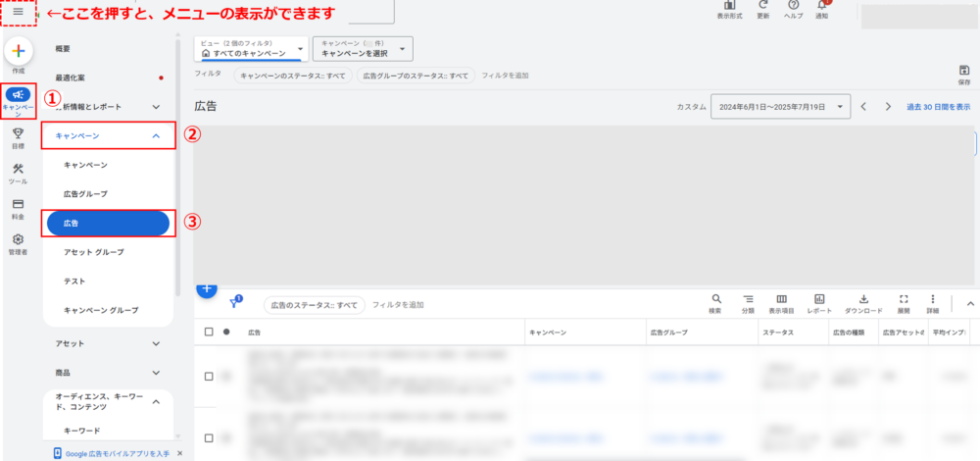The width and height of the screenshot is (980, 461).
Task: Select アセット グループ in the side menu
Action: coord(93,252)
